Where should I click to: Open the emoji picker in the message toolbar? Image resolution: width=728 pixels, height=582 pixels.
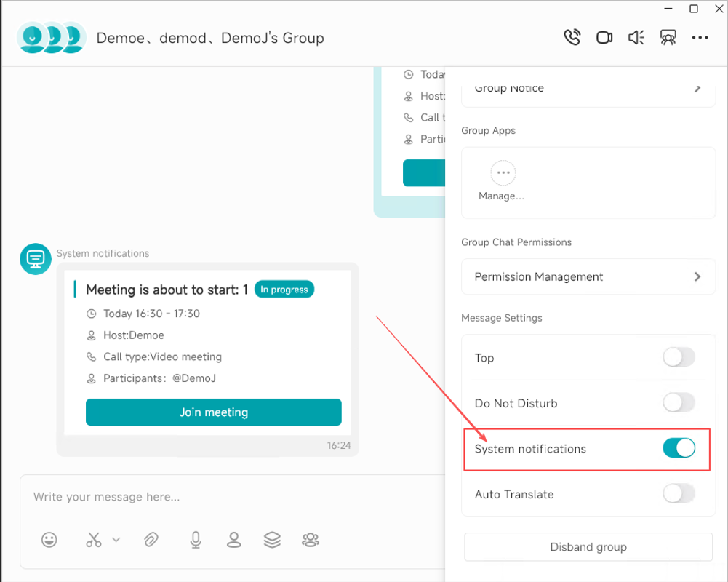click(x=49, y=540)
